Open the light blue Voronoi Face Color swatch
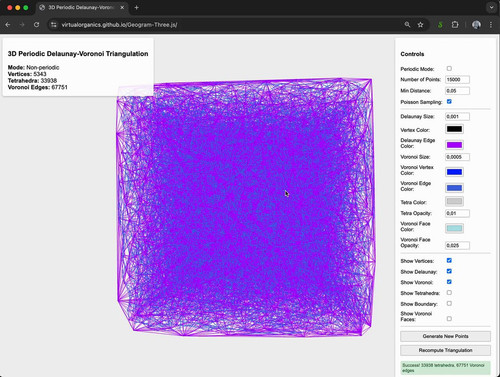The image size is (500, 377). click(454, 228)
